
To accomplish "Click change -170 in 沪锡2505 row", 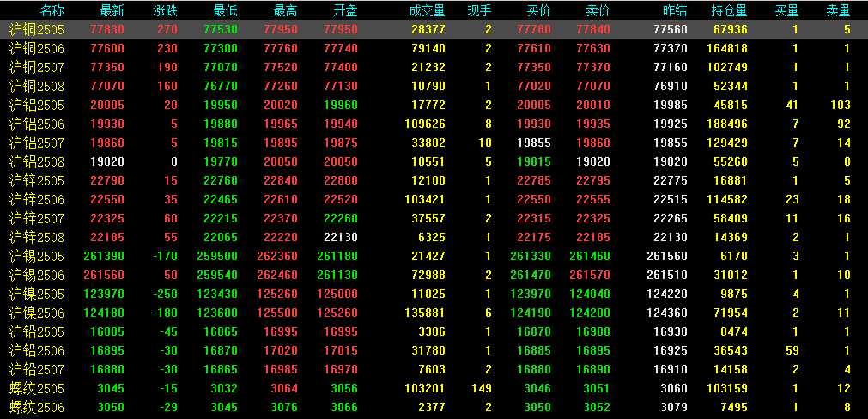I will click(167, 256).
